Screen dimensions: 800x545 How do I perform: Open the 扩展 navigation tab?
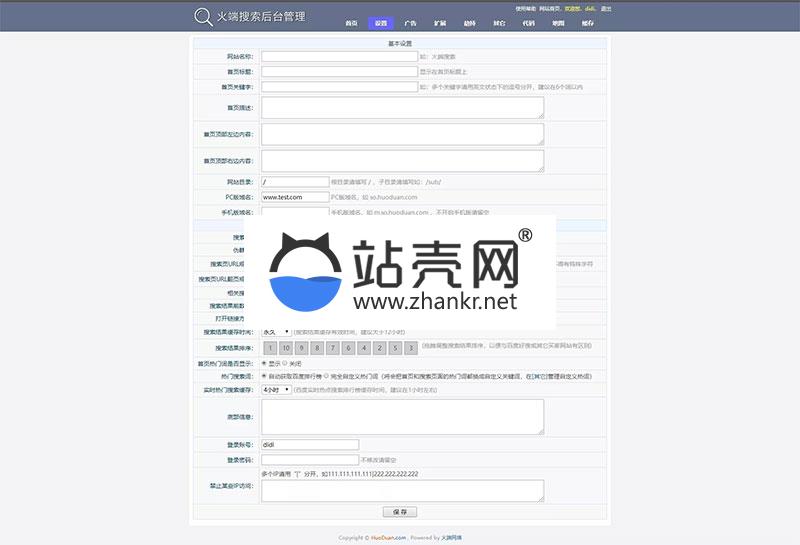pos(440,22)
